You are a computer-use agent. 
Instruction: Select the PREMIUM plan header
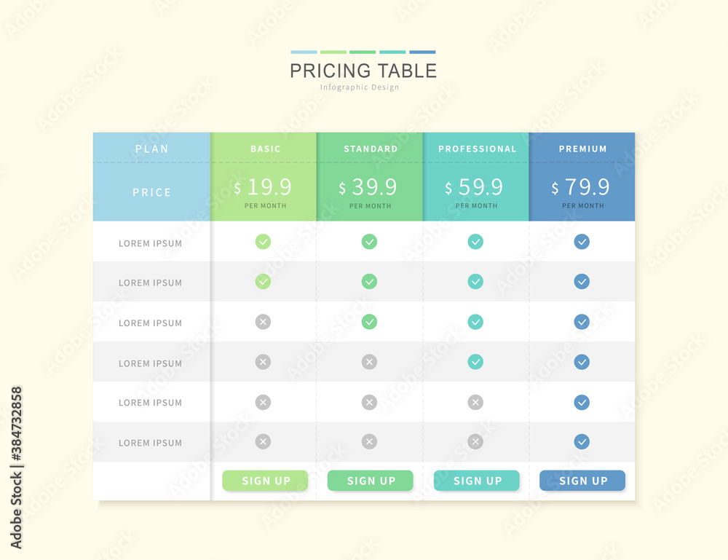tap(582, 148)
